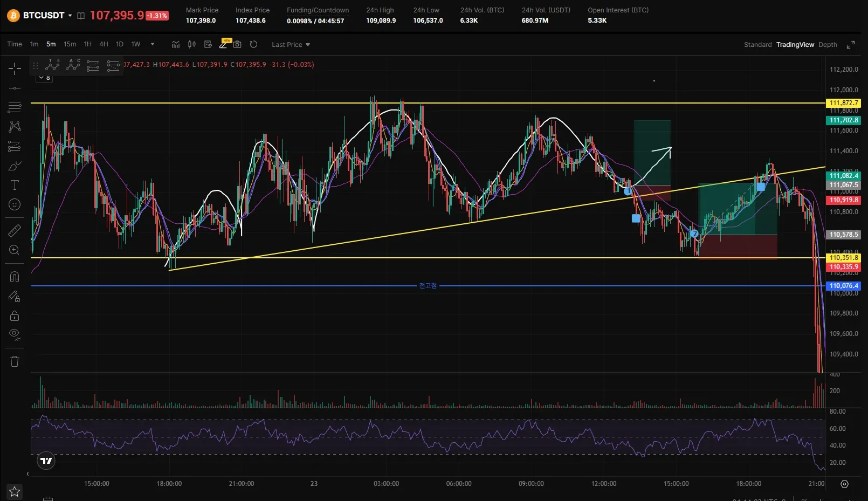Expand more timeframe intervals dropdown
Screen dimensions: 868x501
pos(153,44)
